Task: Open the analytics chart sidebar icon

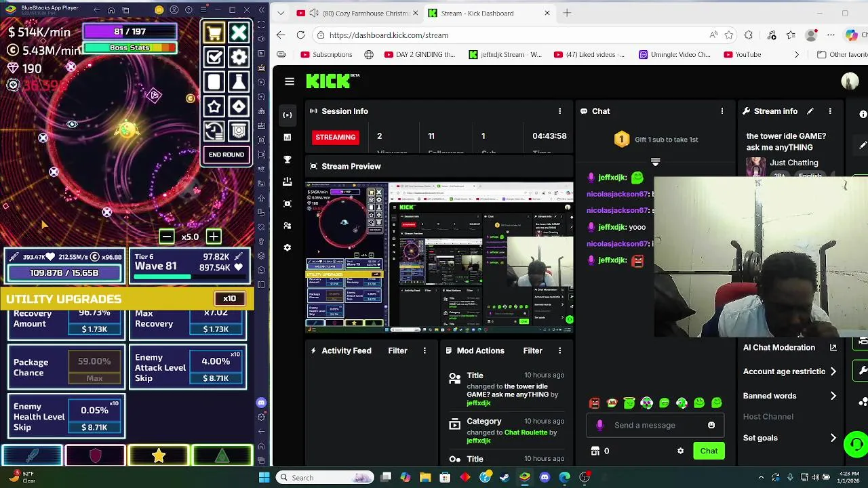Action: [288, 138]
